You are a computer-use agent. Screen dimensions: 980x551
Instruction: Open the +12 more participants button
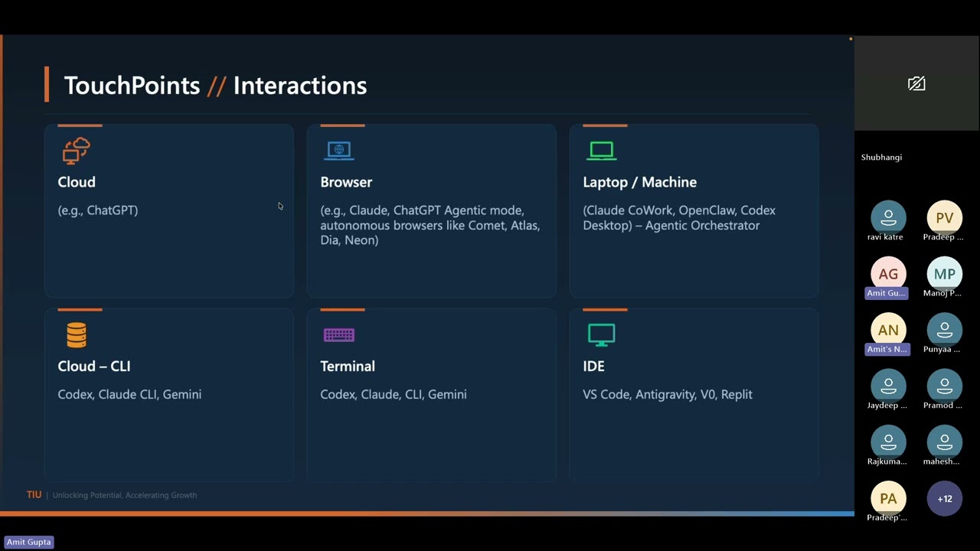[945, 498]
